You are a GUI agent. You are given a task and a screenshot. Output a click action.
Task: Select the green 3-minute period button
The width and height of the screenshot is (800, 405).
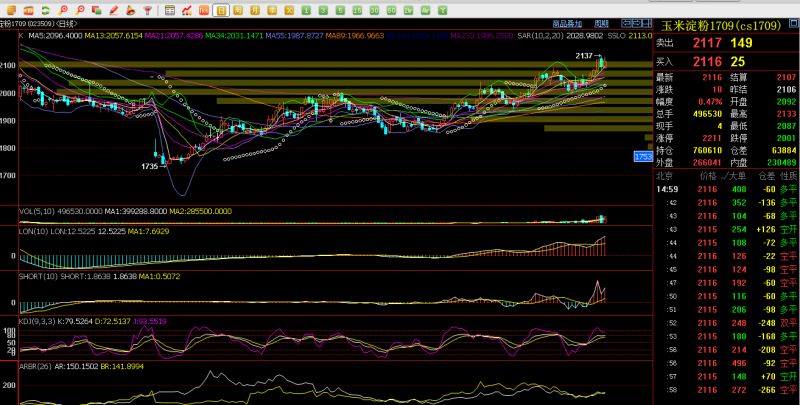click(x=323, y=10)
